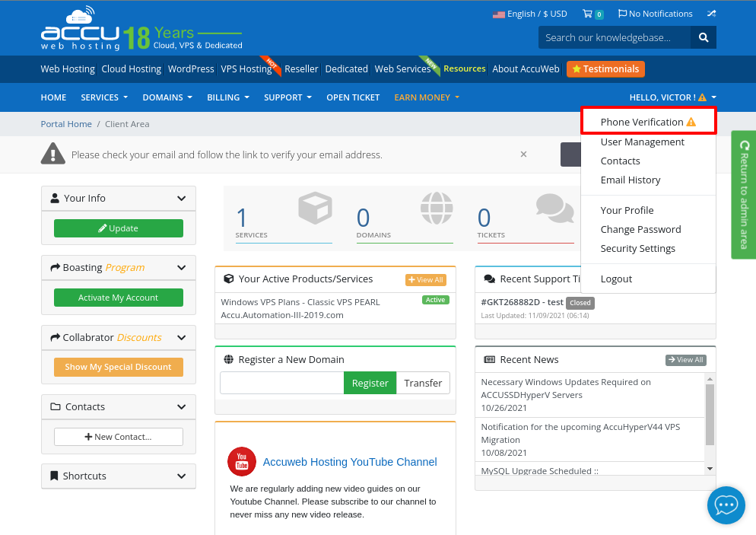Image resolution: width=756 pixels, height=535 pixels.
Task: Open the Earn Money dropdown
Action: pos(427,97)
